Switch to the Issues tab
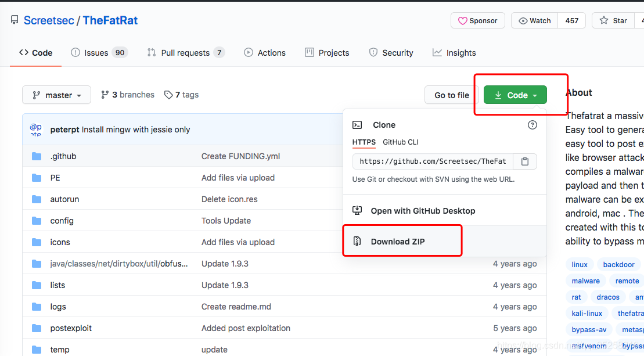Screen dimensions: 644x356 point(99,53)
